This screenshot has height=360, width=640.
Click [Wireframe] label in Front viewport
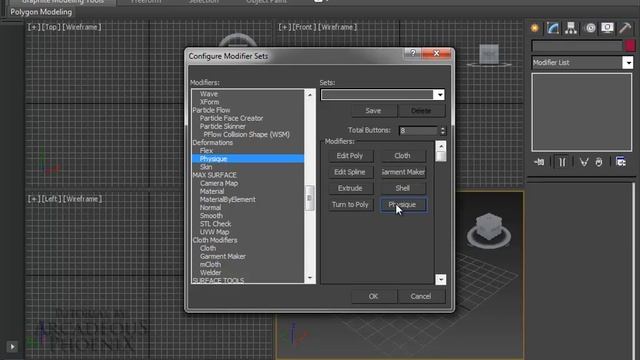[x=337, y=27]
